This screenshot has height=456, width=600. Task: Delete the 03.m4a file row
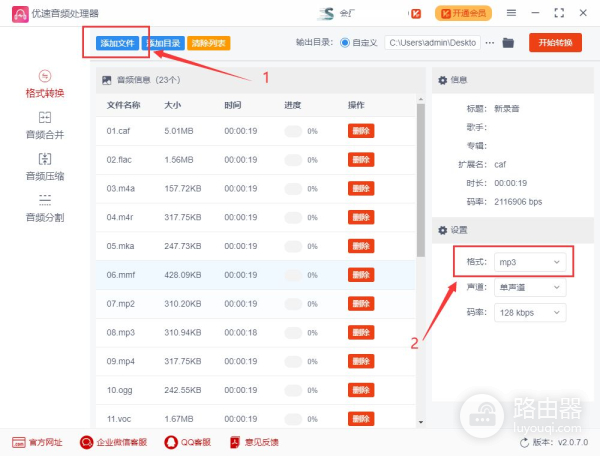pos(361,189)
